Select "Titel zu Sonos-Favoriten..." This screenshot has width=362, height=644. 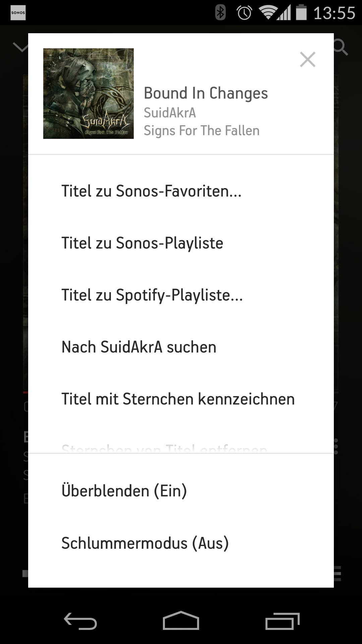[x=152, y=191]
